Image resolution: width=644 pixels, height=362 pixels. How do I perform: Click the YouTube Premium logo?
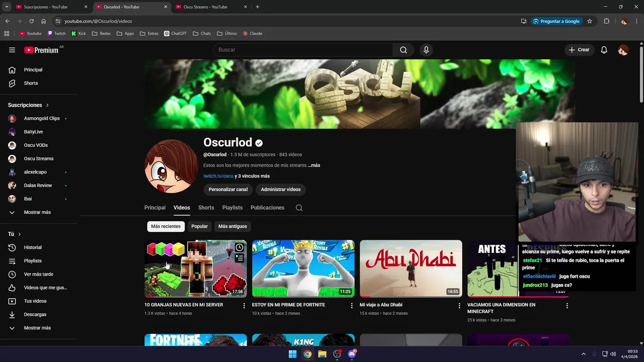pyautogui.click(x=42, y=50)
